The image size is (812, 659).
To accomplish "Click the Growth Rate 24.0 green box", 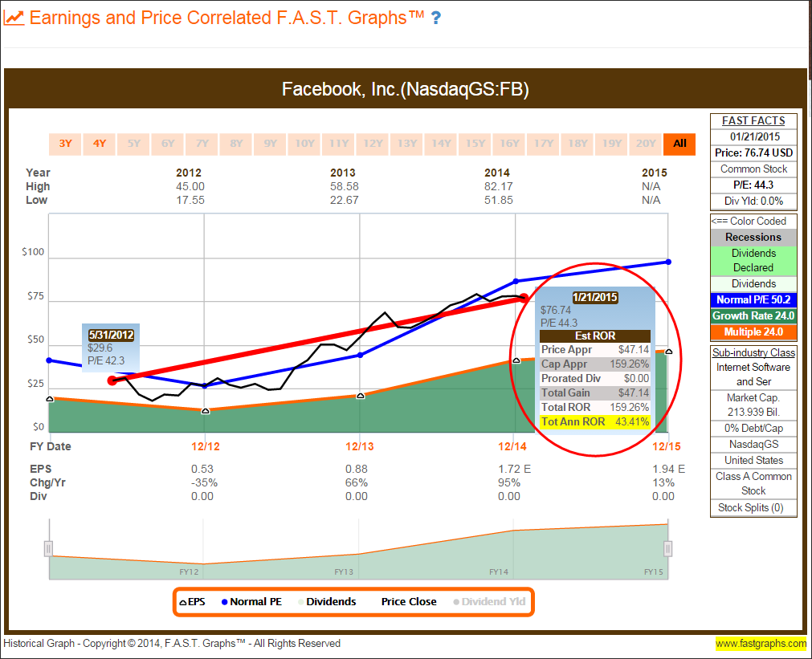I will tap(753, 315).
